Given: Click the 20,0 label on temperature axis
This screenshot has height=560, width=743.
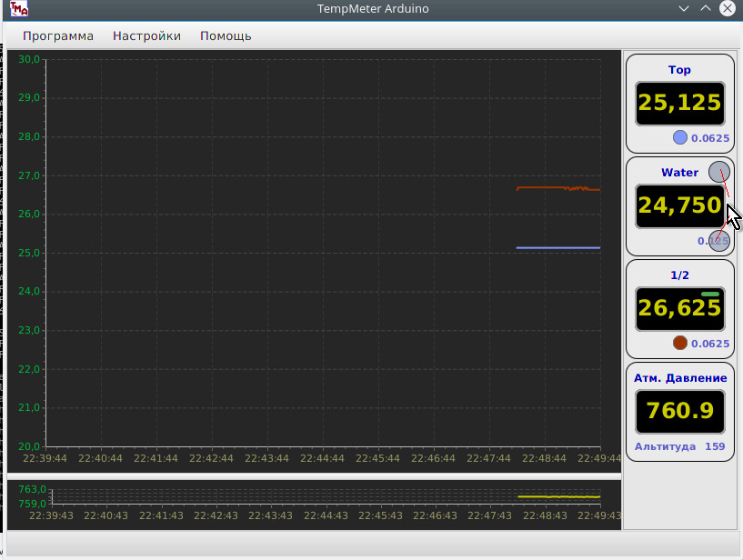Looking at the screenshot, I should tap(29, 446).
